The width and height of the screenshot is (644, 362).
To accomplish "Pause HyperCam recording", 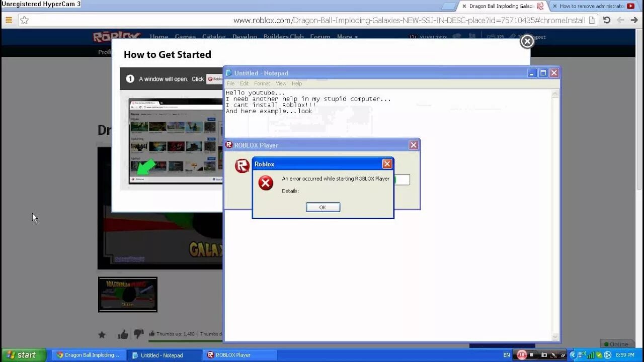I will 522,355.
